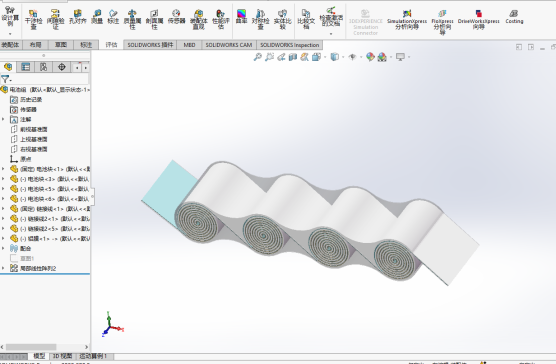Click View Orientation cube icon
Screen dimensions: 556x364
(x=316, y=57)
